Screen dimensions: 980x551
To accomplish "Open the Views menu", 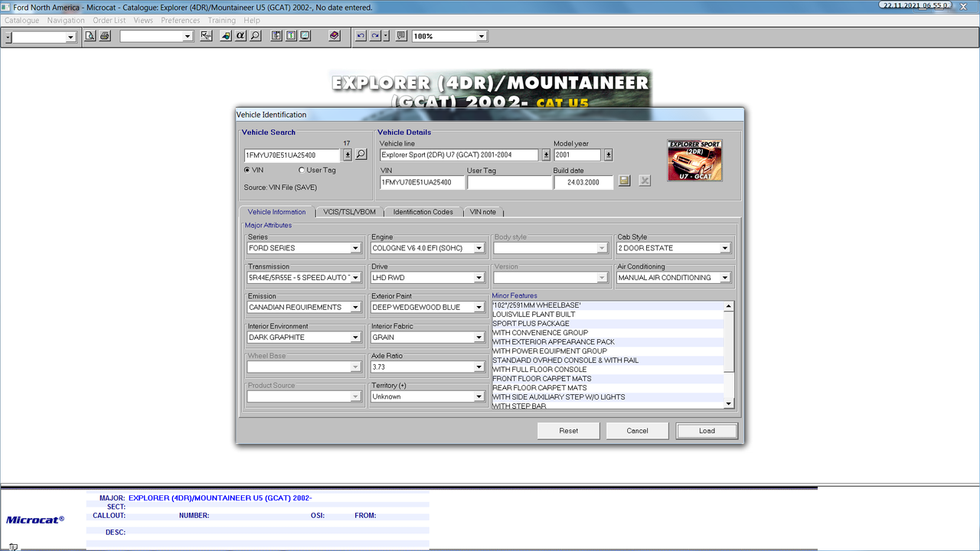I will click(x=143, y=21).
